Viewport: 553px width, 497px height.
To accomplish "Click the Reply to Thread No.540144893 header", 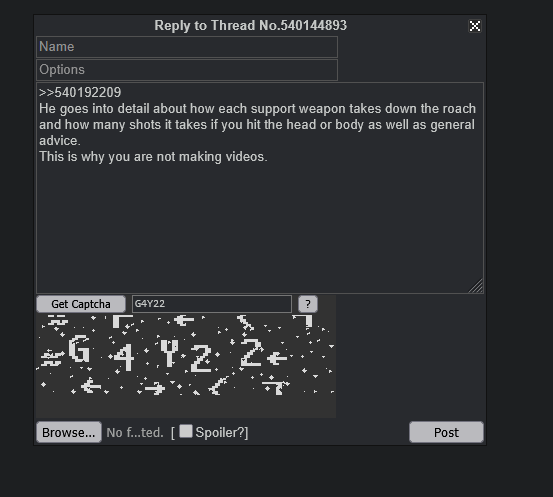I will click(x=251, y=25).
